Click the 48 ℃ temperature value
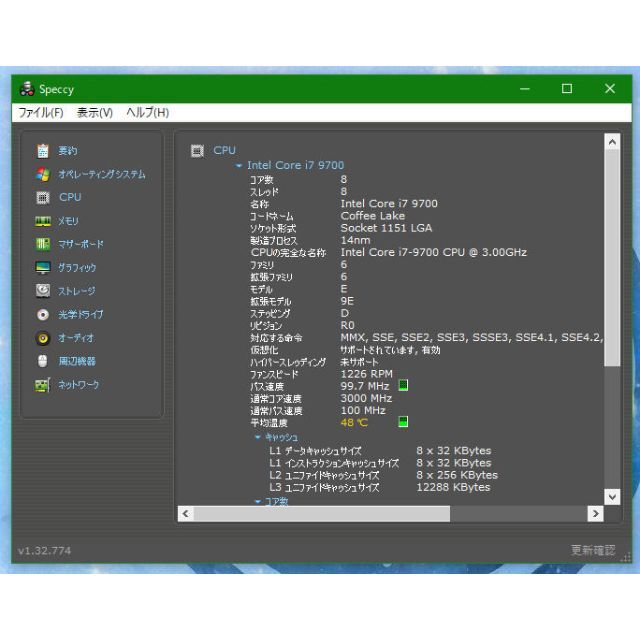The height and width of the screenshot is (640, 640). (x=354, y=422)
